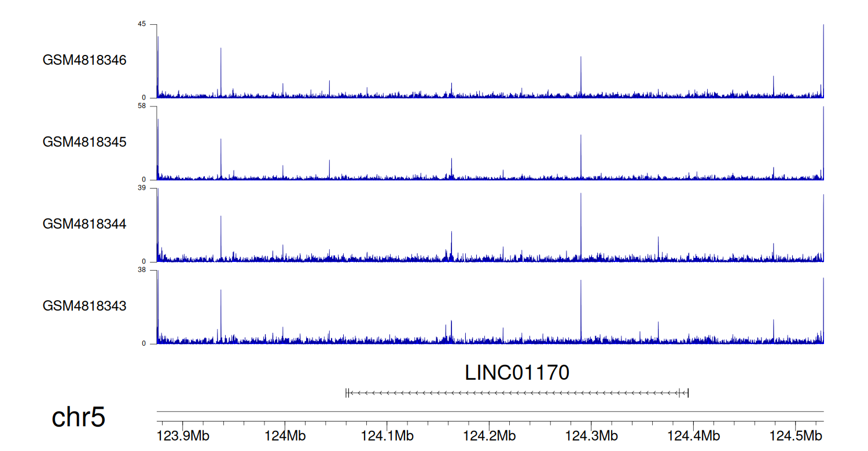Viewport: 868px width, 451px height.
Task: Select the GSM4818345 track label
Action: pos(84,142)
